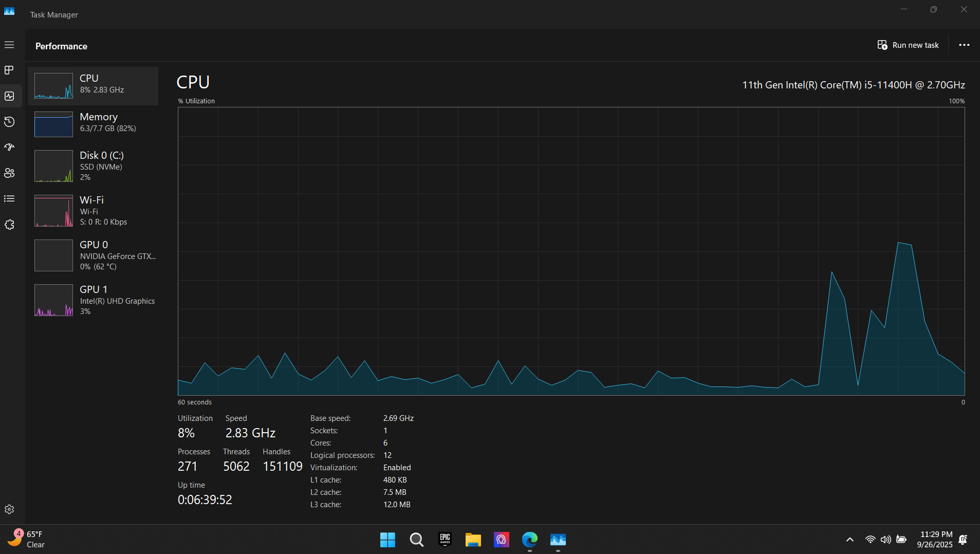Screen dimensions: 980x554
Task: Open the weather widget showing 65°F
Action: coord(27,540)
